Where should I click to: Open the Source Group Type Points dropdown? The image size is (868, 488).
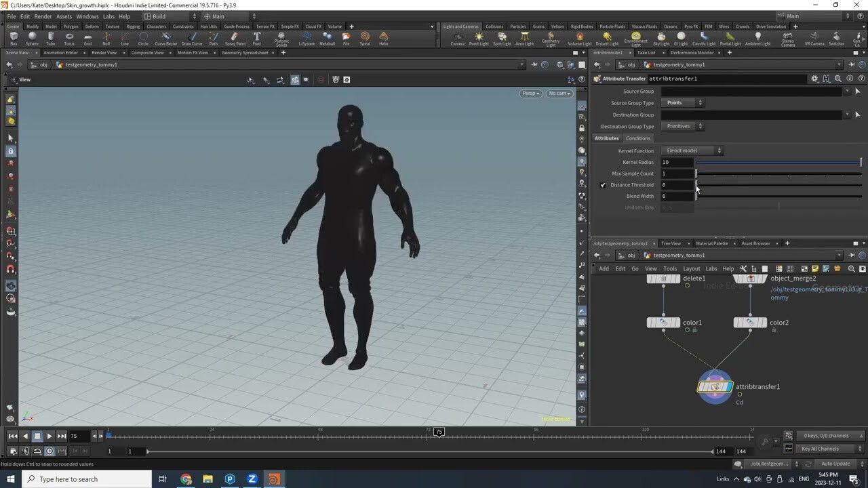tap(682, 102)
